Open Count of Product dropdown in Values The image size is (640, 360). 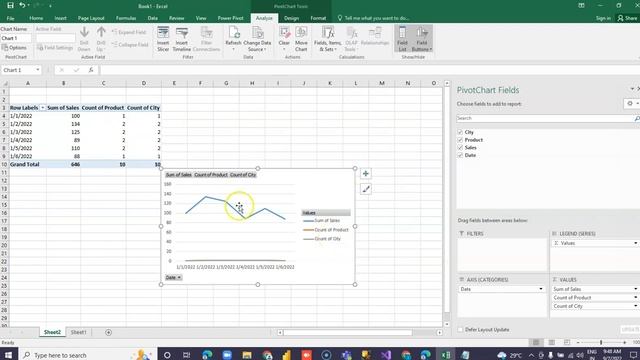tap(636, 298)
